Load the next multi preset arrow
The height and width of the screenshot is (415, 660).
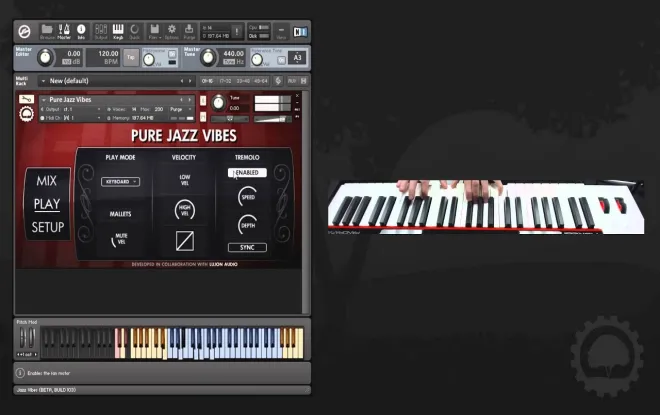[190, 81]
